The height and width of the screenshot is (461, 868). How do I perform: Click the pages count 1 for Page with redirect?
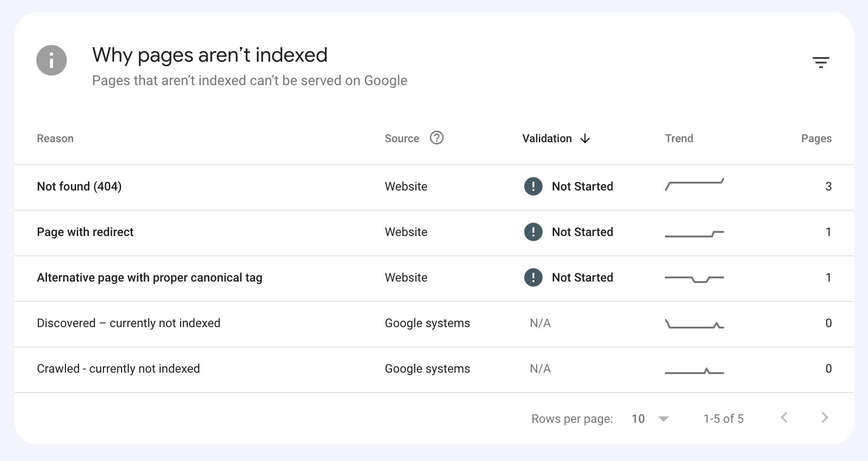coord(828,232)
